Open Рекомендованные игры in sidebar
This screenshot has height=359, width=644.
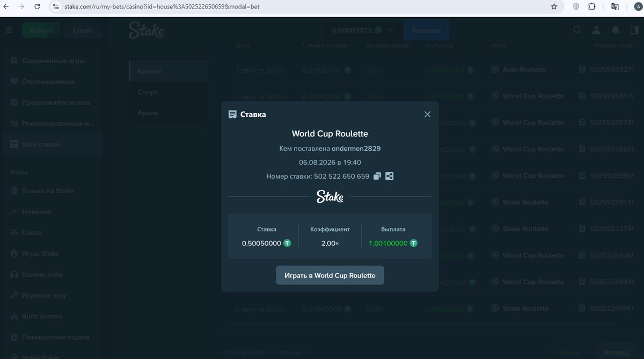[53, 123]
